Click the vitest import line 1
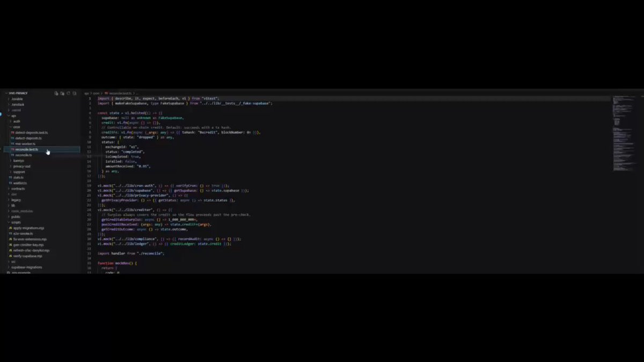644x362 pixels. coord(158,99)
